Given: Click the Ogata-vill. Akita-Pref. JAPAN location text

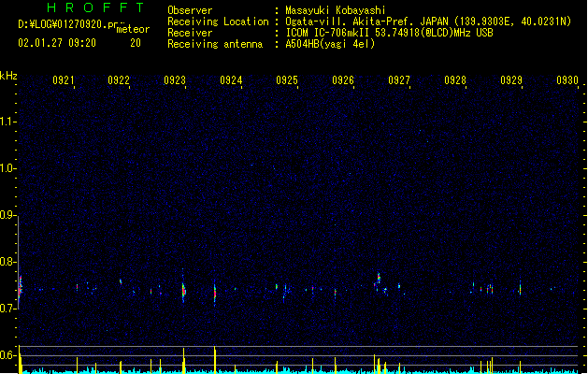Looking at the screenshot, I should (x=428, y=22).
